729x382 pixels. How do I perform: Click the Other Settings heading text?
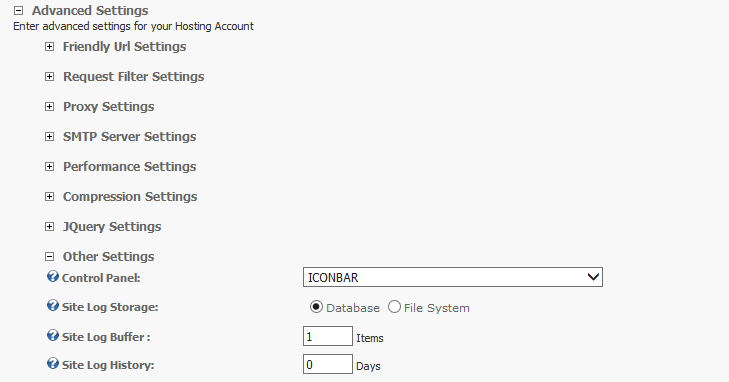coord(108,257)
